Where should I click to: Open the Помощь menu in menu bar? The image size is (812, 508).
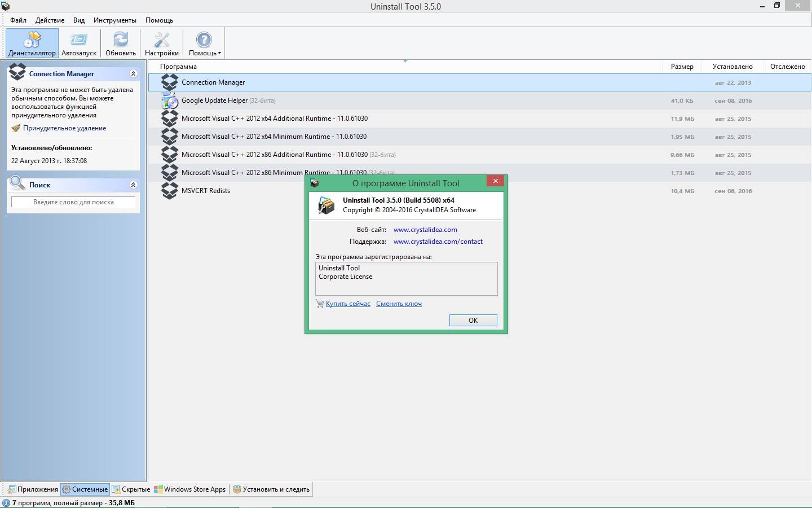pos(159,20)
